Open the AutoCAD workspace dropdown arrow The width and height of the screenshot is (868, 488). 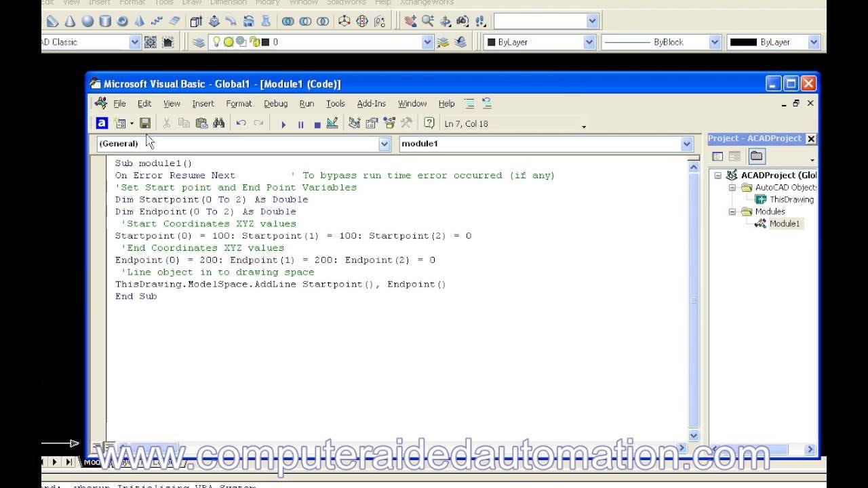tap(134, 42)
